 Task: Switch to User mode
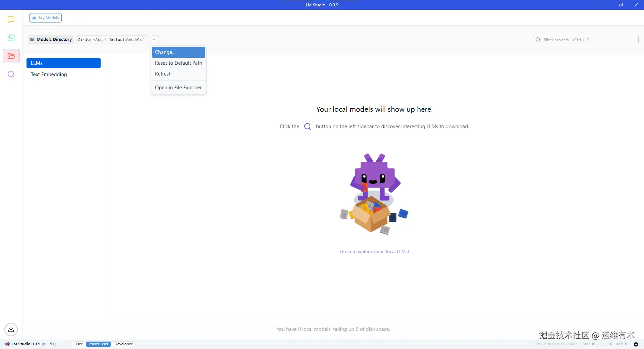tap(78, 344)
